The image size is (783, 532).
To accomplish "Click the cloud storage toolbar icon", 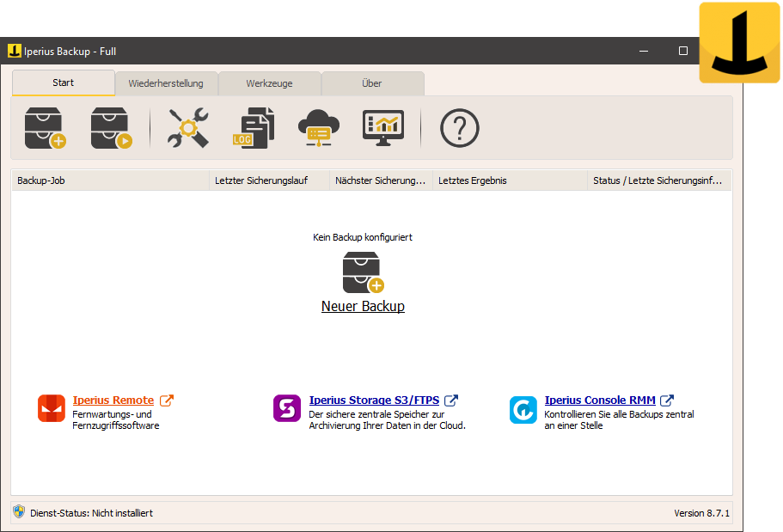I will click(x=318, y=127).
